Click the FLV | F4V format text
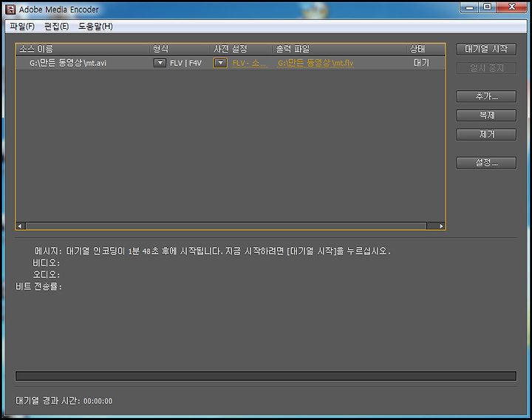The width and height of the screenshot is (532, 420). 185,63
